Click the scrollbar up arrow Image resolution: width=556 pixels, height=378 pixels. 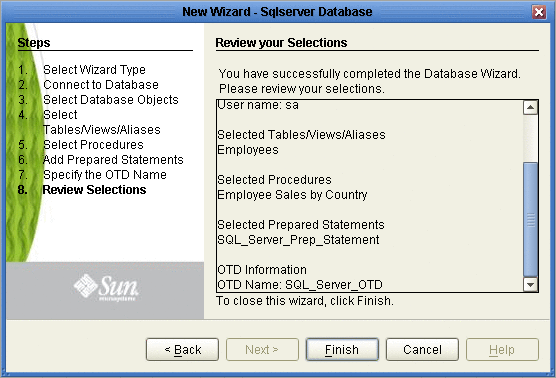pyautogui.click(x=530, y=107)
